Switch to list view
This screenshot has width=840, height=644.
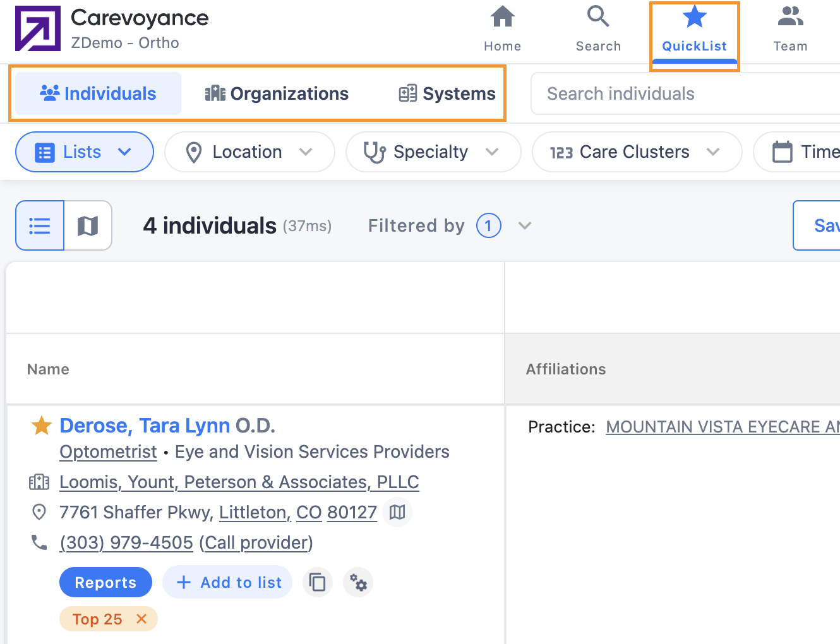pos(40,225)
